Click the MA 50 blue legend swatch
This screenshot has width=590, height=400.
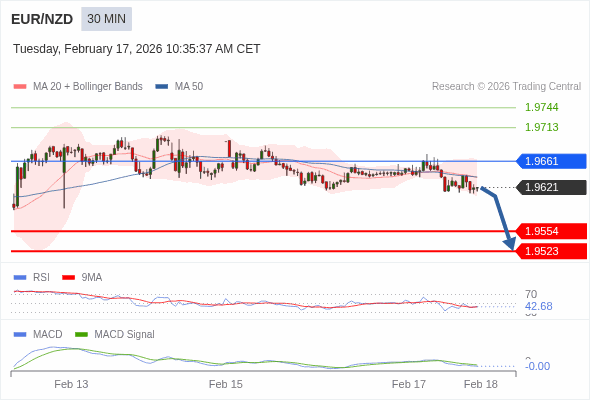click(x=162, y=87)
